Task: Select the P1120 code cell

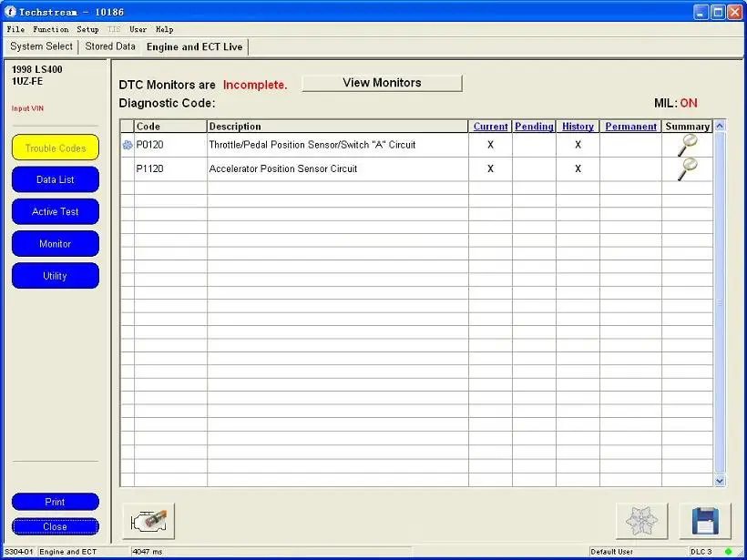Action: click(170, 169)
